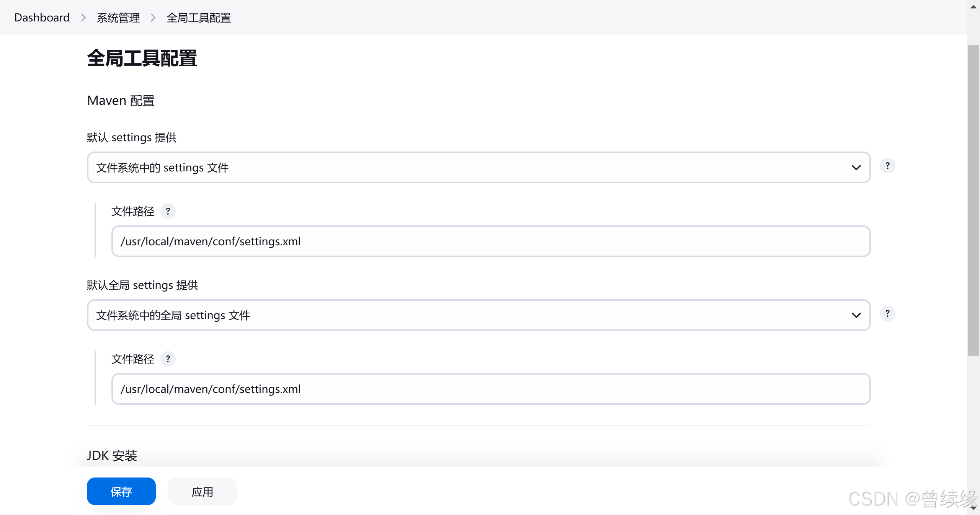The height and width of the screenshot is (515, 980).
Task: Click breadcrumb chevron after Dashboard
Action: point(83,18)
